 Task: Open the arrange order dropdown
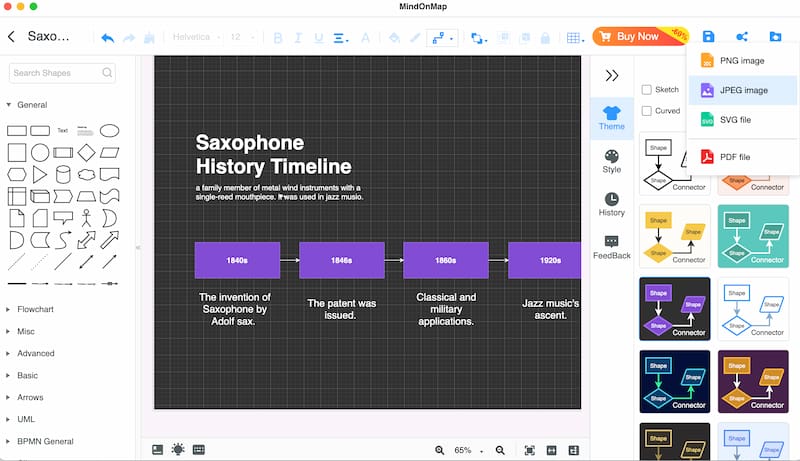pyautogui.click(x=479, y=38)
